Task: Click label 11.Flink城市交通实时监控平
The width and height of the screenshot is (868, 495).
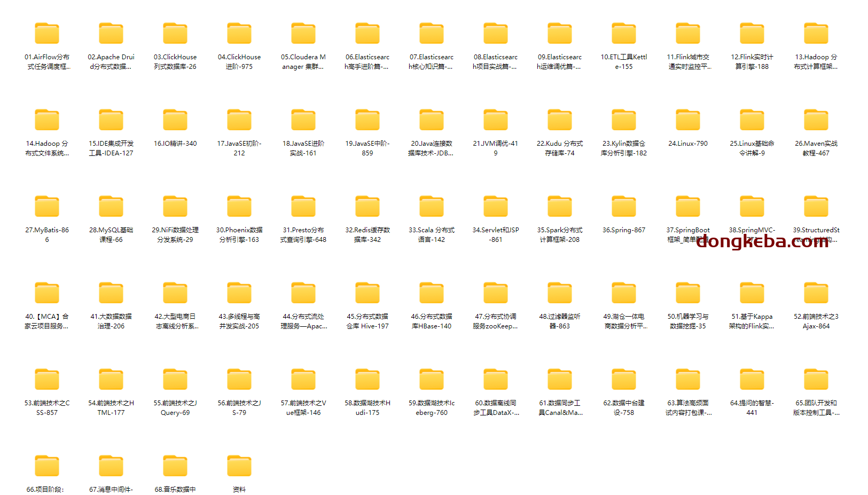Action: [688, 62]
